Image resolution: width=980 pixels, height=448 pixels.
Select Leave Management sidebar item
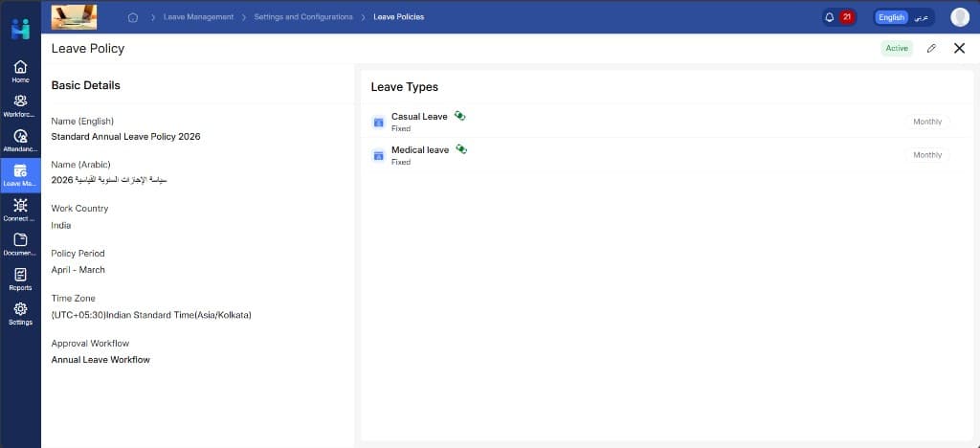point(20,175)
